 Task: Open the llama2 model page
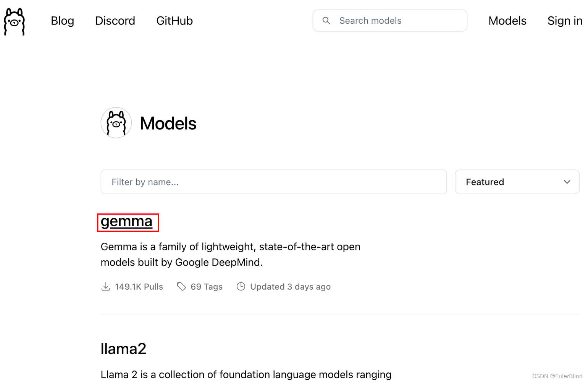[x=123, y=349]
